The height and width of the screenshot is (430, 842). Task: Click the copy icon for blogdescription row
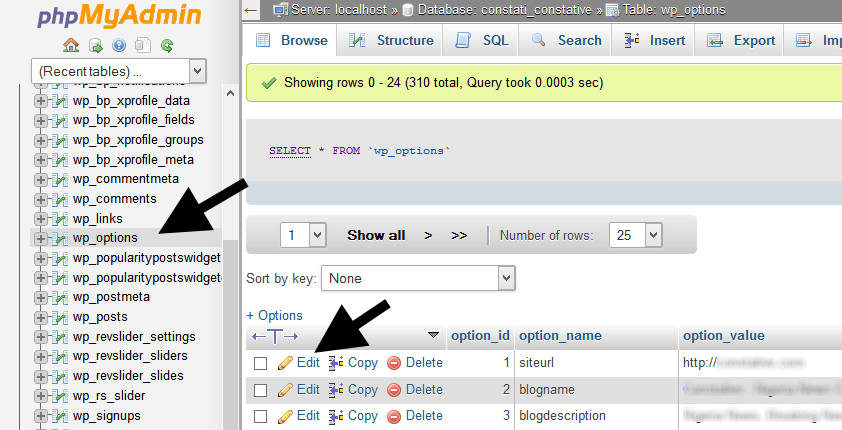[x=336, y=417]
